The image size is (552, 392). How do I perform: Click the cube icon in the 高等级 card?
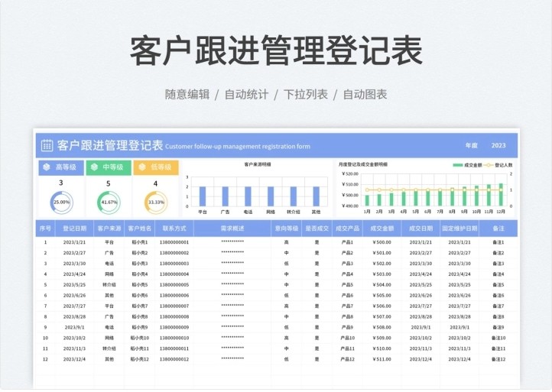pyautogui.click(x=47, y=167)
